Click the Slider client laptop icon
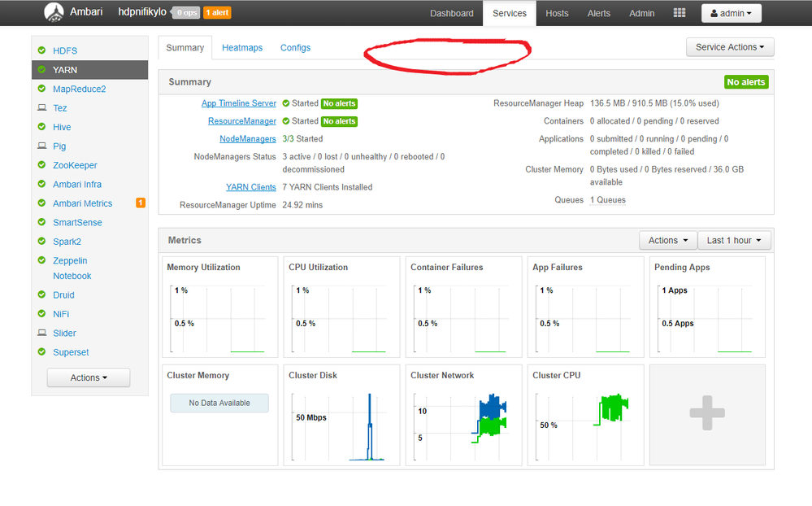The width and height of the screenshot is (812, 506). tap(42, 333)
